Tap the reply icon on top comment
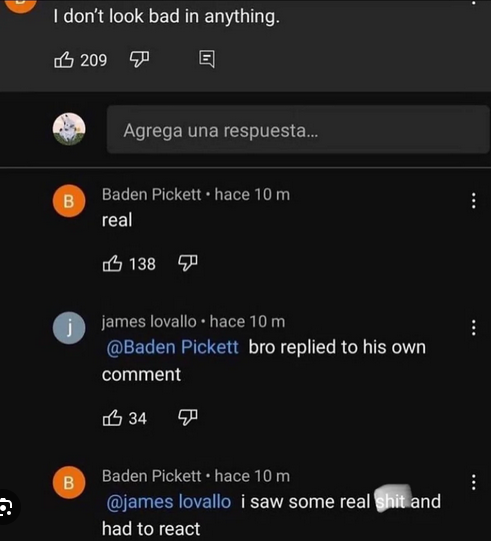491x541 pixels. pos(207,59)
